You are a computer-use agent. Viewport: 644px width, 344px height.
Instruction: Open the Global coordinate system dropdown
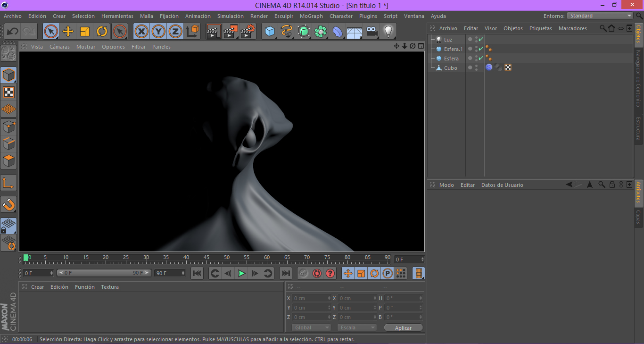pos(311,327)
